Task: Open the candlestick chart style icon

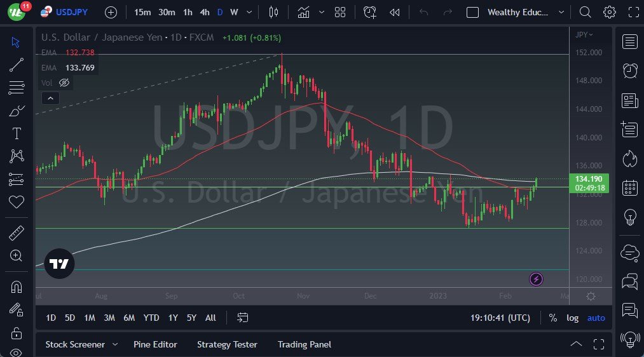Action: 273,12
